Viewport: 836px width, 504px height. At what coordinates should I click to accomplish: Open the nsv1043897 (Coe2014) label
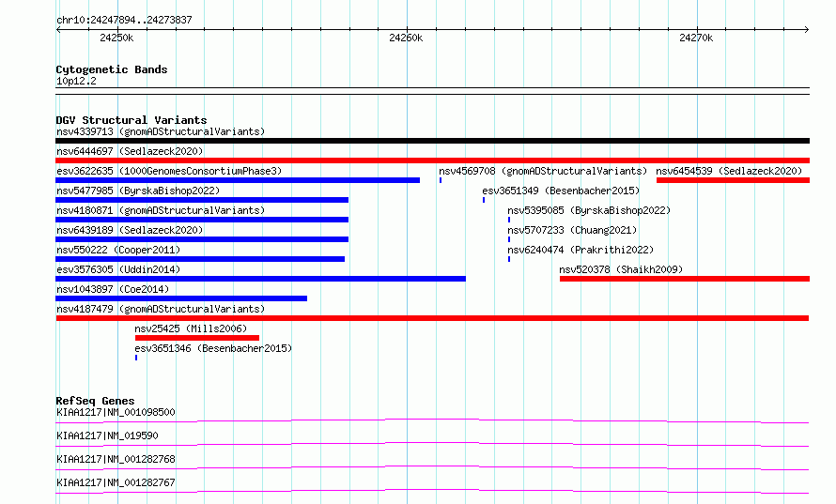pos(113,289)
